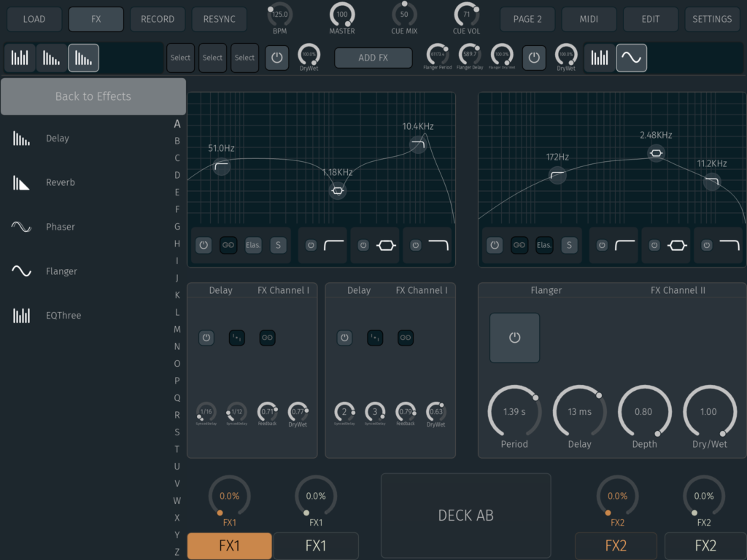This screenshot has height=560, width=747.
Task: Click the Flanger Depth knob
Action: (x=644, y=412)
